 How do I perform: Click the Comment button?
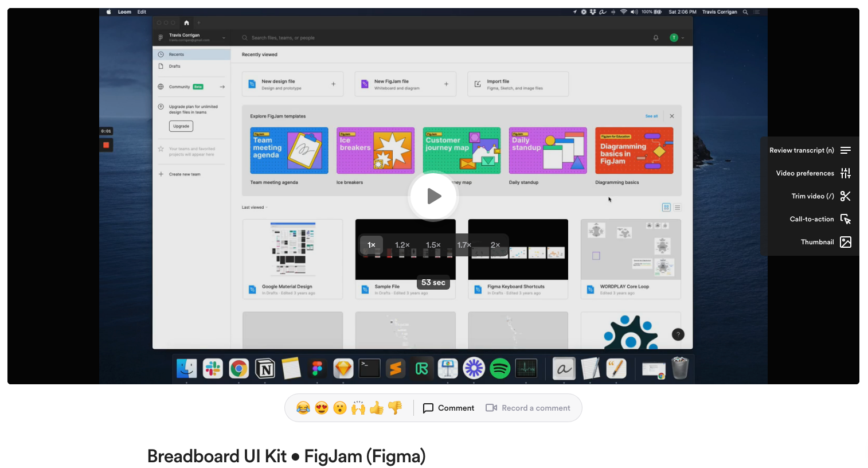coord(448,408)
